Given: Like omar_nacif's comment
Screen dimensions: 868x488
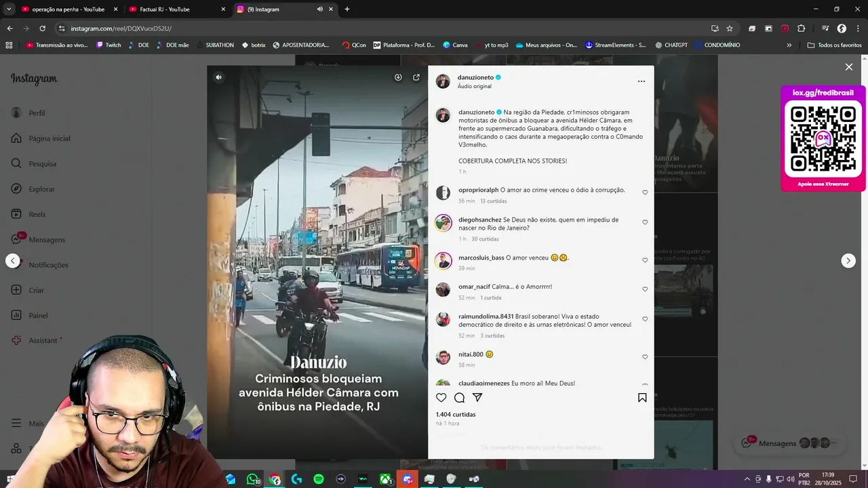Looking at the screenshot, I should click(x=645, y=289).
